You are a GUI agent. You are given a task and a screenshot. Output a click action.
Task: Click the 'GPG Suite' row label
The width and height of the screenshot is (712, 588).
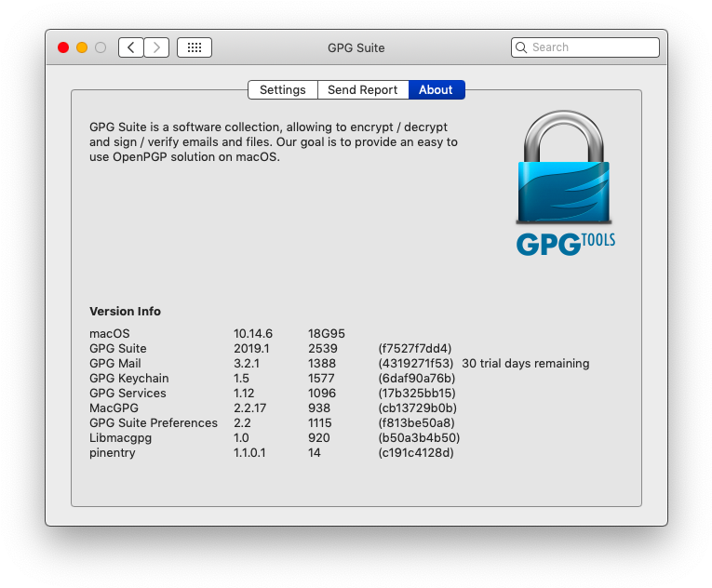click(x=118, y=348)
